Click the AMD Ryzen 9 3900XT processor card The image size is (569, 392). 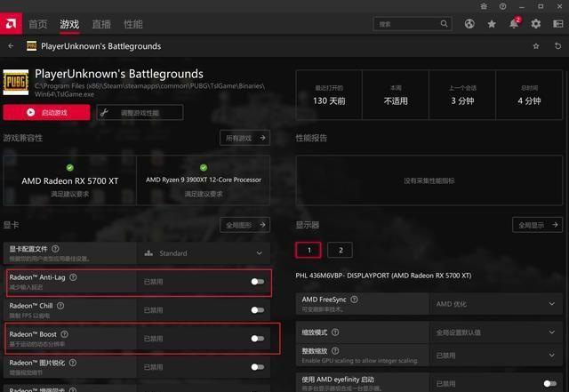(x=204, y=180)
